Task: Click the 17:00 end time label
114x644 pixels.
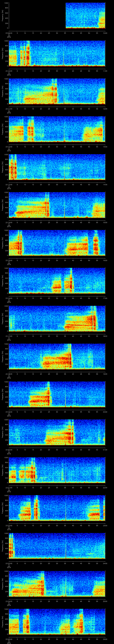Action: 105,298
